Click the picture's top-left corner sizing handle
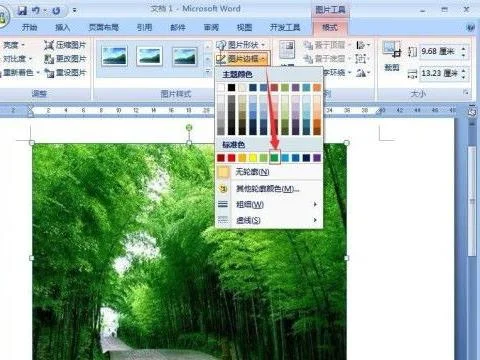Screen dimensions: 480x360 pyautogui.click(x=32, y=143)
